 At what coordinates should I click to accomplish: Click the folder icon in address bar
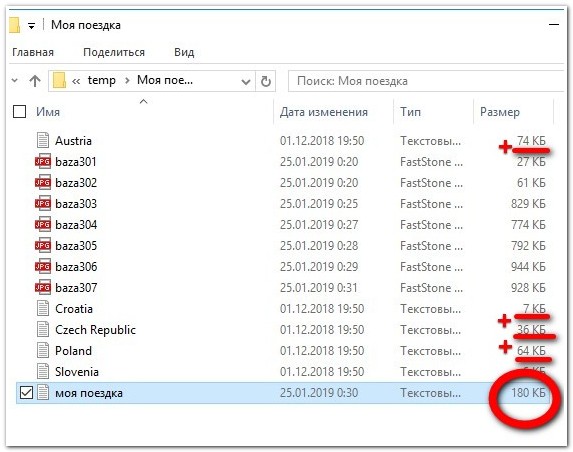click(x=59, y=80)
